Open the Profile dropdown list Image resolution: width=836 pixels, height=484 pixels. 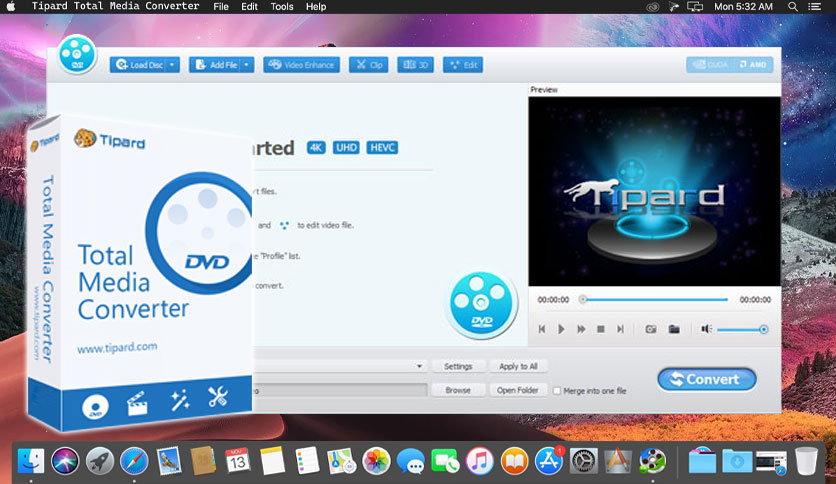[x=419, y=366]
